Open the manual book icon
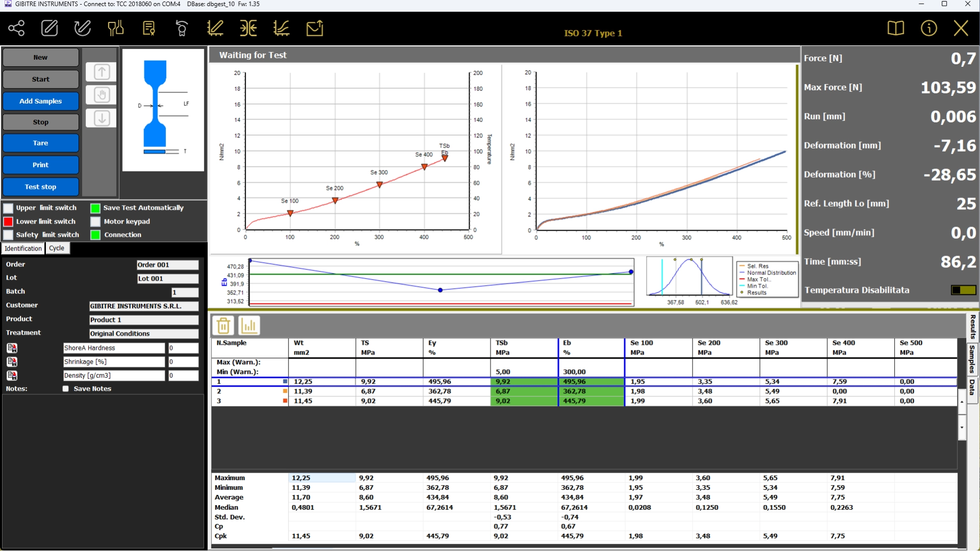 tap(895, 28)
